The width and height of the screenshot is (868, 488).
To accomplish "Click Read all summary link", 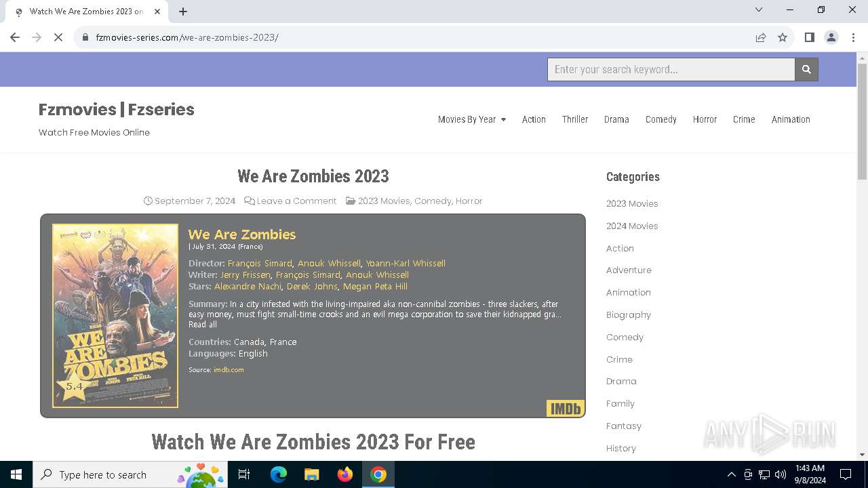I will point(203,324).
